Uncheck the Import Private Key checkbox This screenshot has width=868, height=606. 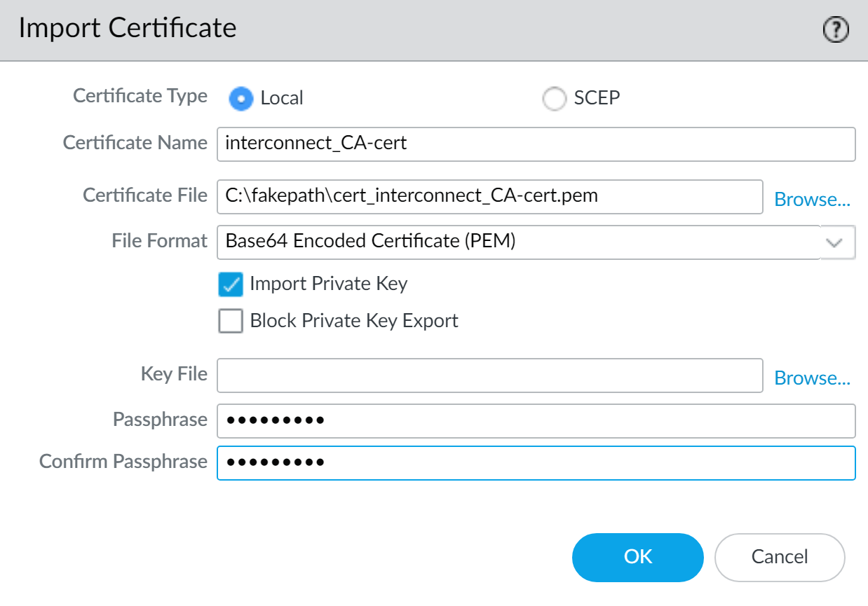click(231, 284)
